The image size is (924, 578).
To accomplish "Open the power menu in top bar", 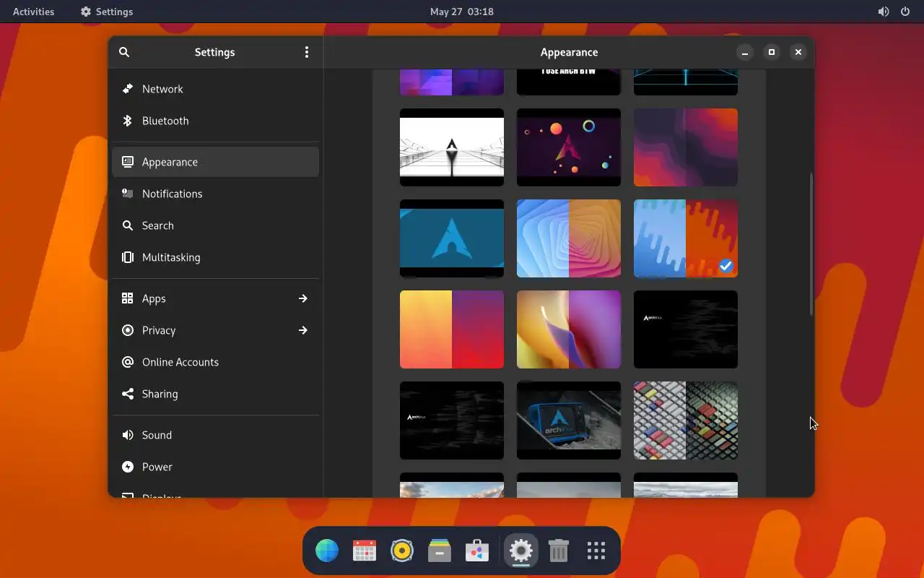I will pyautogui.click(x=905, y=12).
